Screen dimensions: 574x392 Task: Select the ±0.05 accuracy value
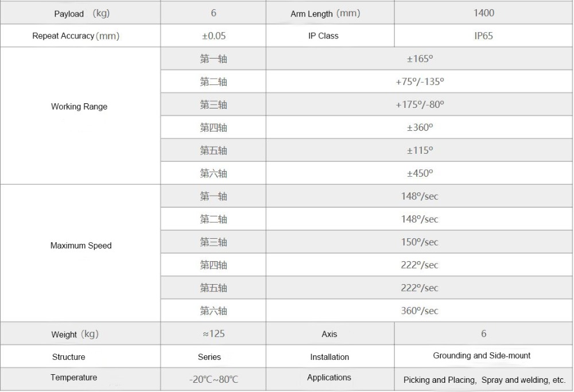pyautogui.click(x=214, y=36)
